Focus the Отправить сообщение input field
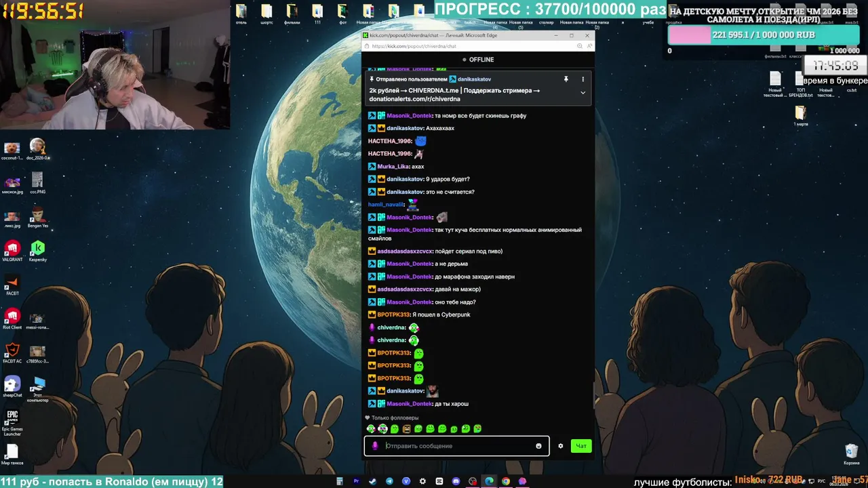The width and height of the screenshot is (868, 488). 458,446
